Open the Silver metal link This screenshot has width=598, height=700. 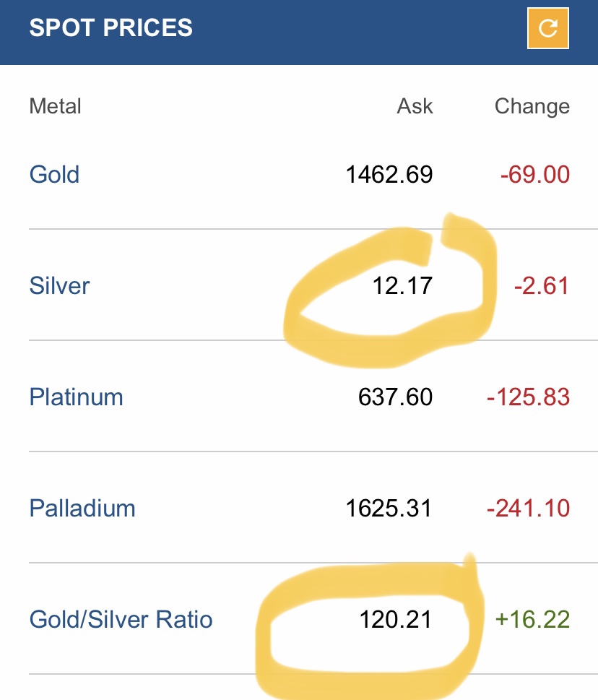click(59, 286)
